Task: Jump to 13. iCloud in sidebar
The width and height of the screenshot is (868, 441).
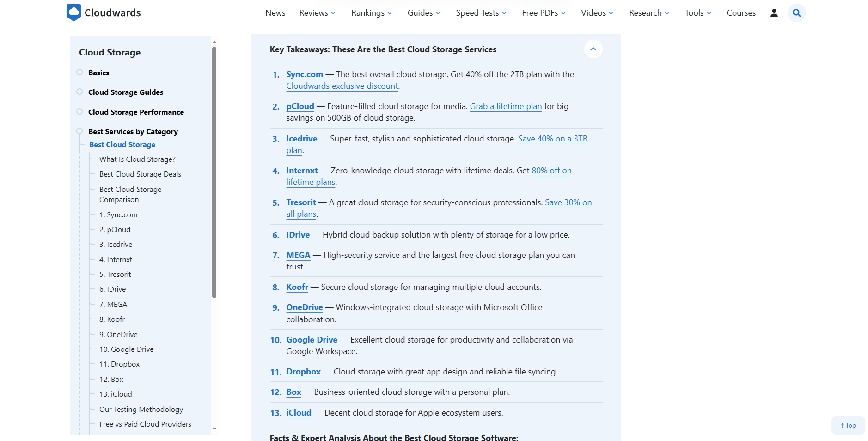Action: 116,394
